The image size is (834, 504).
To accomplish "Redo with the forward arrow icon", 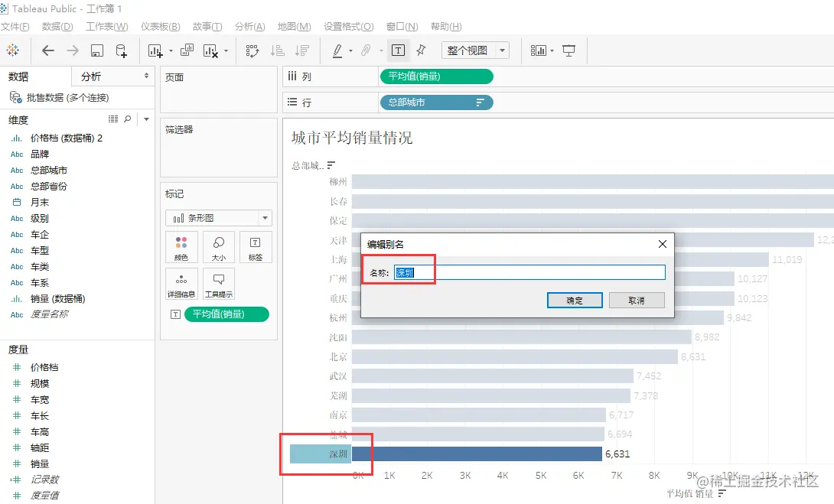I will pyautogui.click(x=73, y=50).
